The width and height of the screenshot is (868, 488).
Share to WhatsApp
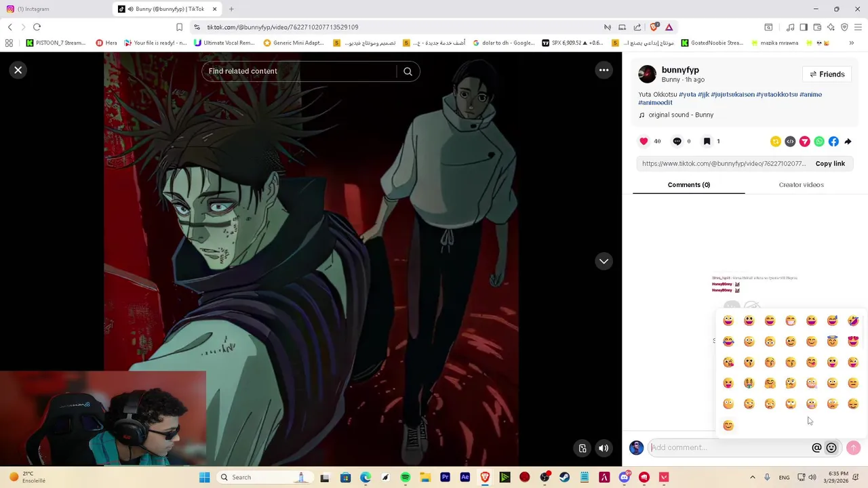pos(819,142)
